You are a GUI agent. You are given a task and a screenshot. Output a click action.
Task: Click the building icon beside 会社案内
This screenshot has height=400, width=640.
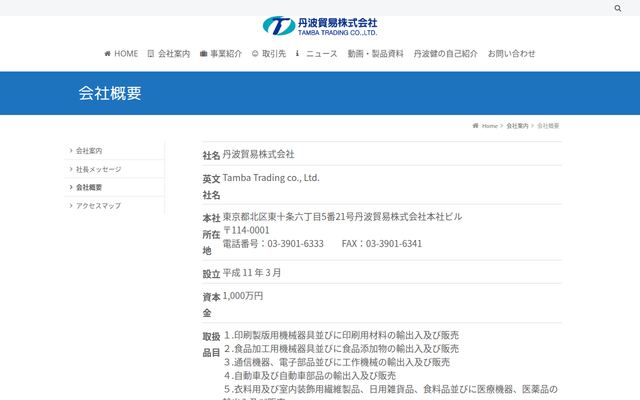[151, 53]
